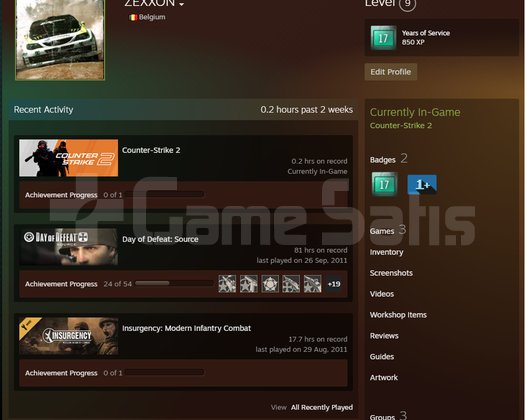
Task: Show the +19 more achievements
Action: (334, 284)
